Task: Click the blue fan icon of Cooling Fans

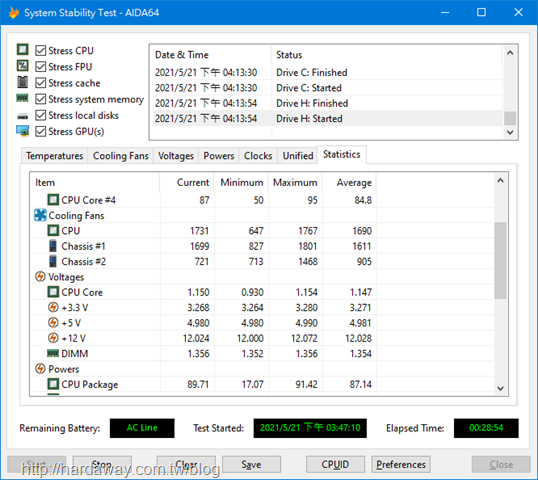Action: pyautogui.click(x=40, y=215)
